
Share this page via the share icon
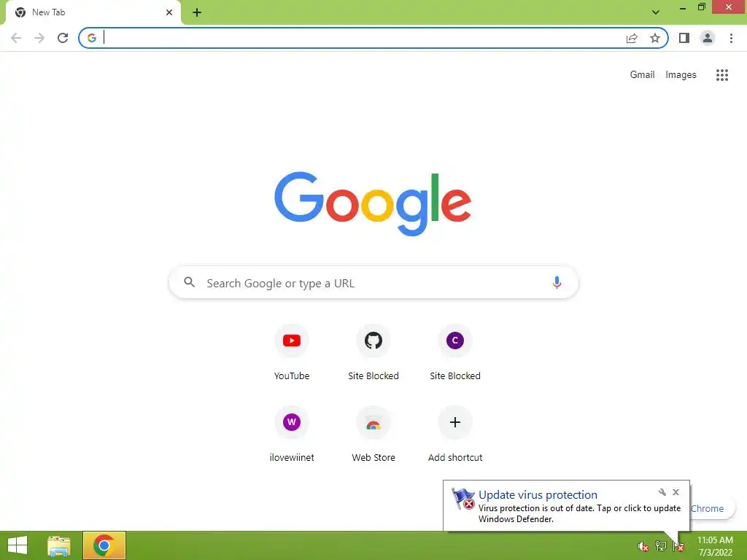[x=632, y=38]
